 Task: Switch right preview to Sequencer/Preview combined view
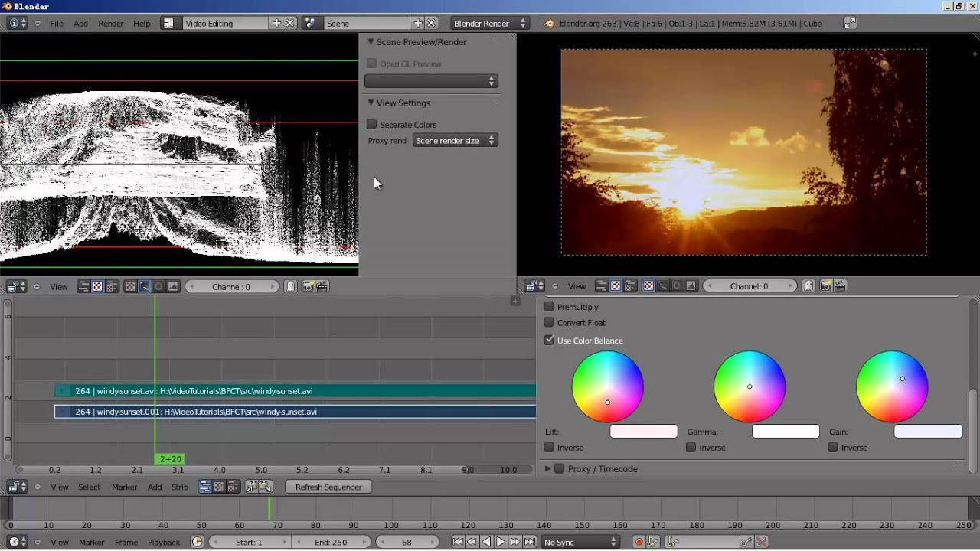630,285
